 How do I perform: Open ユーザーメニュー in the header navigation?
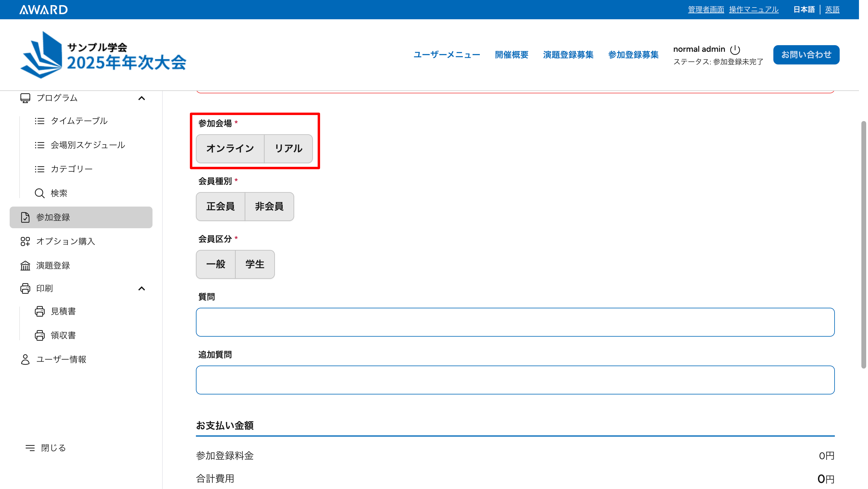[x=447, y=55]
